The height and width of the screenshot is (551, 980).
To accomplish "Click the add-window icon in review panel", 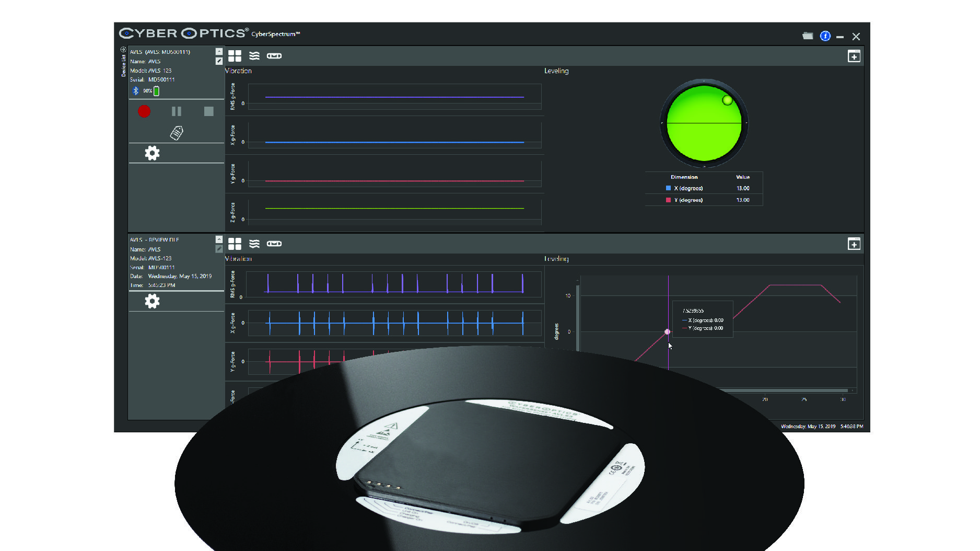I will click(854, 244).
